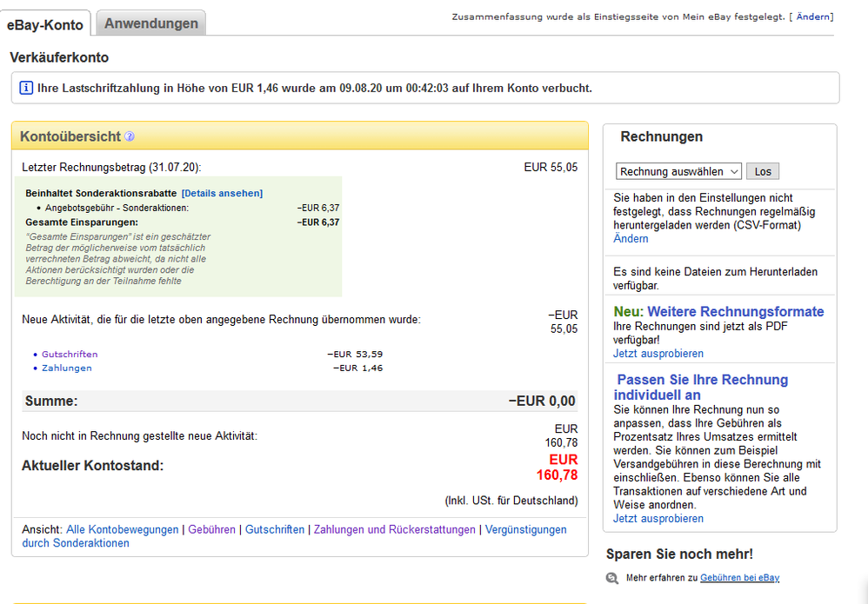Select the eBay-Konto tab
The image size is (868, 604).
coord(45,24)
